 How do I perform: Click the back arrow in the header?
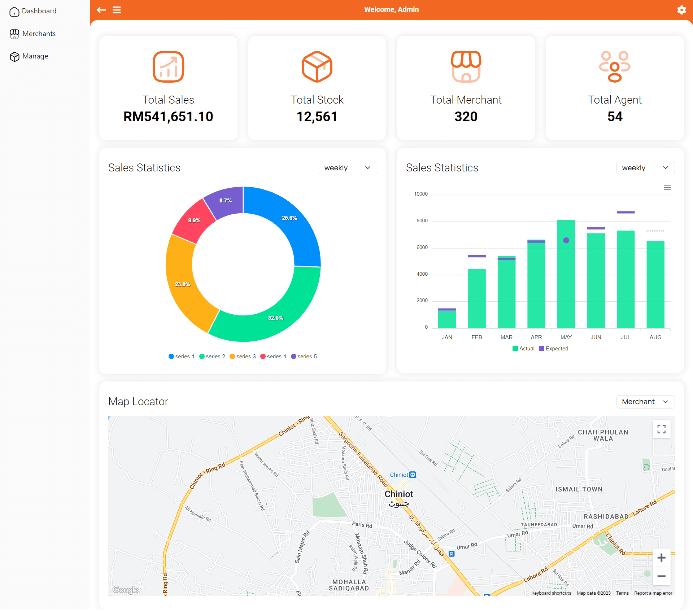(x=101, y=10)
